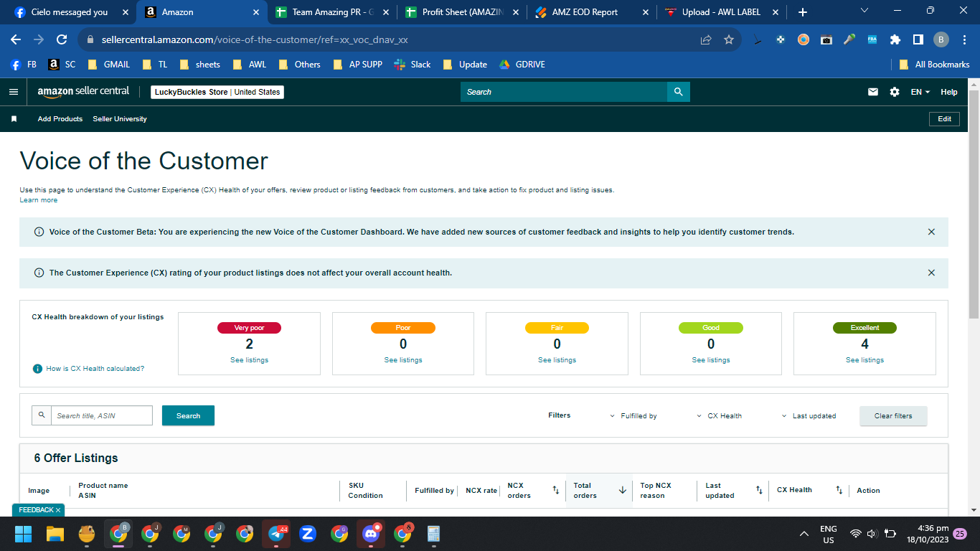Open the camera screenshot extension
Screen dimensions: 980x551
pyautogui.click(x=826, y=39)
